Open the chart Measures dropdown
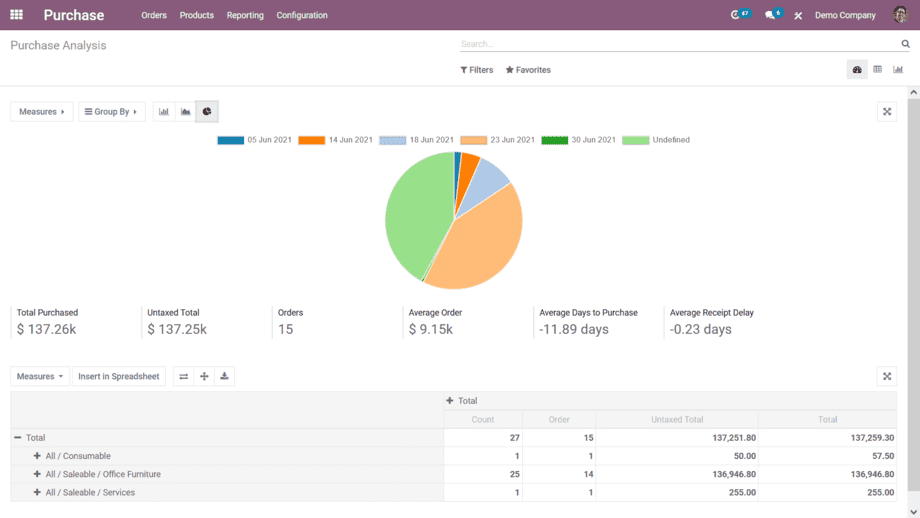This screenshot has width=920, height=518. [42, 112]
